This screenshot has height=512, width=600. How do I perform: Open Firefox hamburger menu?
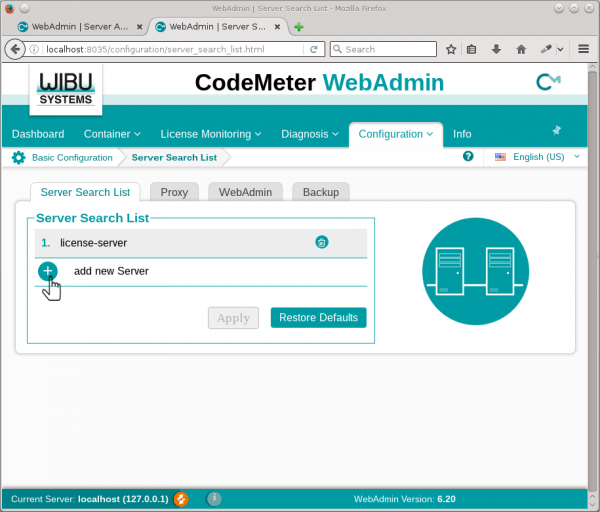click(584, 49)
